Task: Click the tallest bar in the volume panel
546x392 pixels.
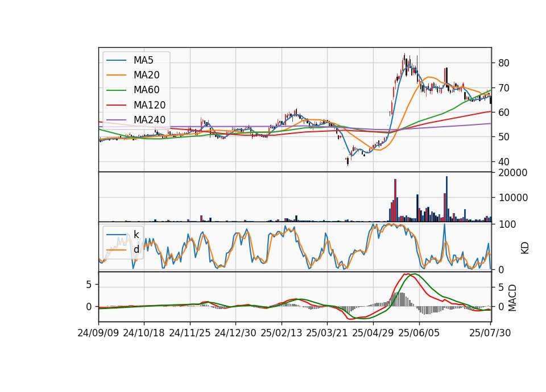Action: pos(447,199)
